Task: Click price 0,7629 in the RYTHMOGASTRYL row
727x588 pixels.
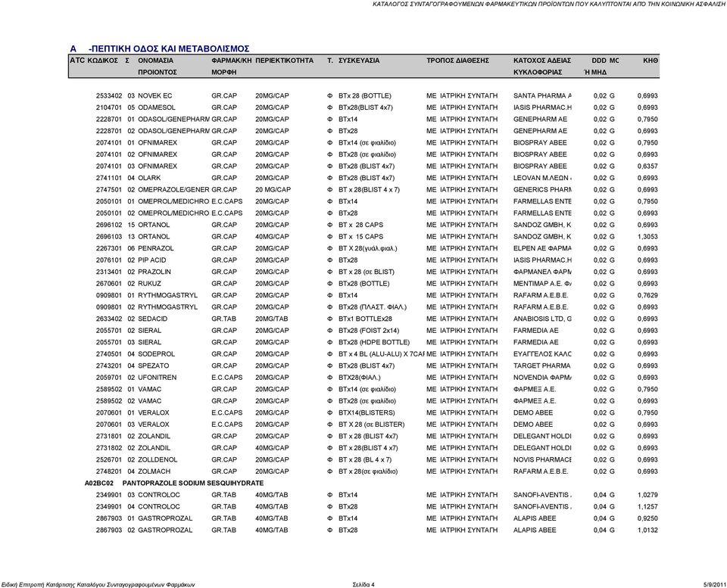Action: point(647,295)
